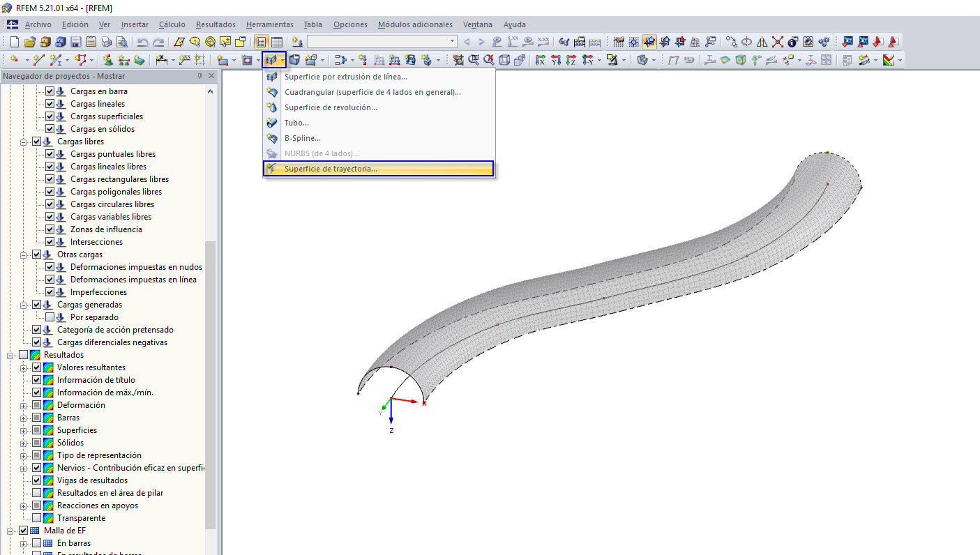Viewport: 980px width, 555px height.
Task: Click the navigator vertical scrollbar thumb
Action: pyautogui.click(x=211, y=384)
